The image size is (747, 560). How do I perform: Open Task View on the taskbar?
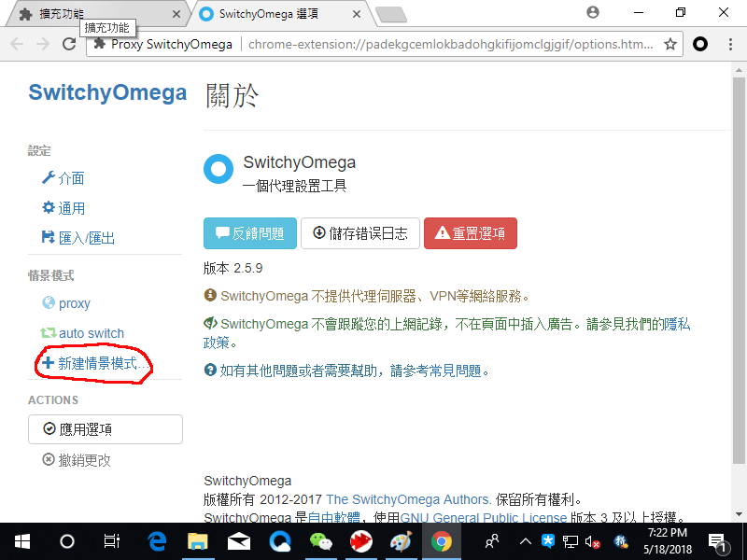(x=111, y=541)
